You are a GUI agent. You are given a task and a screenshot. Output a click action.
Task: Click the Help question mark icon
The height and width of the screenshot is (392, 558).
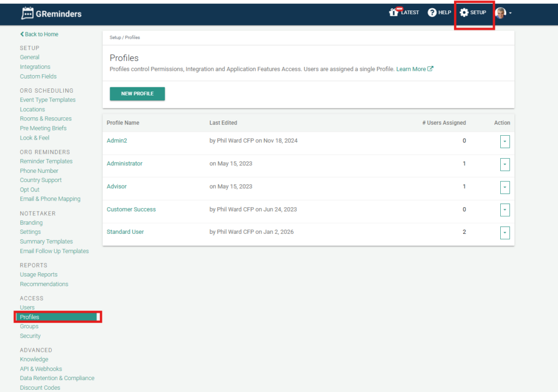(432, 13)
